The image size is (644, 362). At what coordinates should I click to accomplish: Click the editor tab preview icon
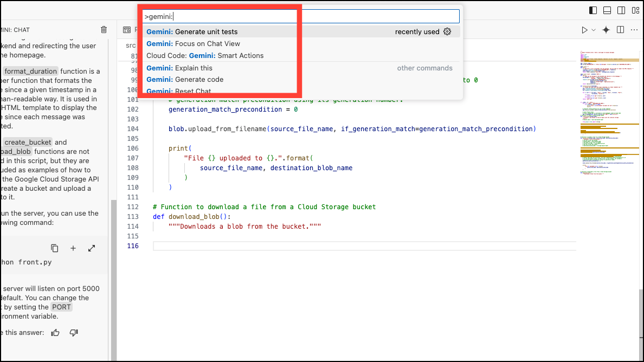(x=127, y=30)
